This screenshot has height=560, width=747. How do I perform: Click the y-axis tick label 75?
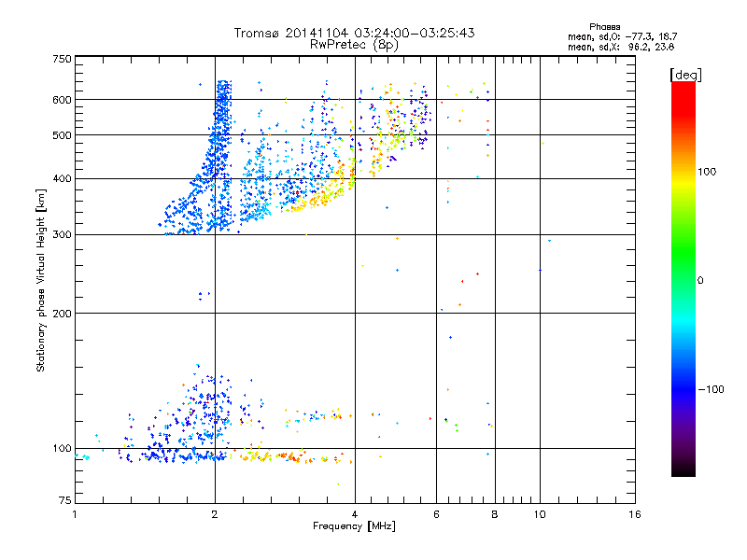click(x=64, y=500)
